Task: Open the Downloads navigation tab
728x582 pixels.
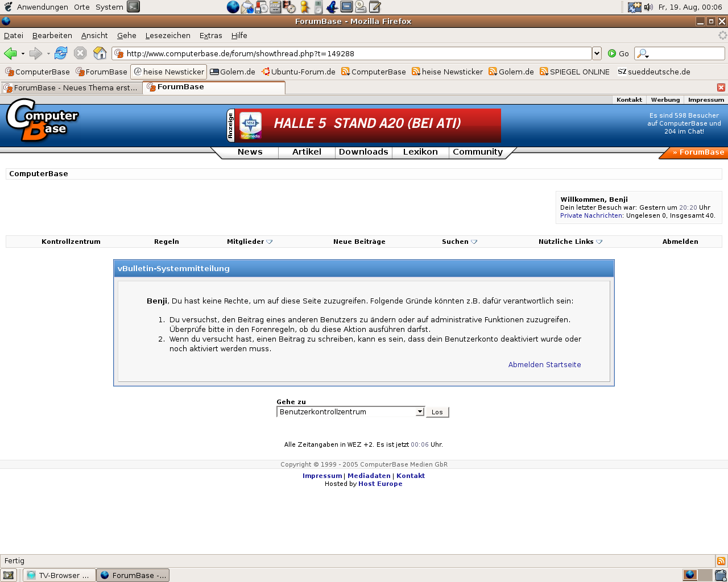Action: [x=363, y=152]
